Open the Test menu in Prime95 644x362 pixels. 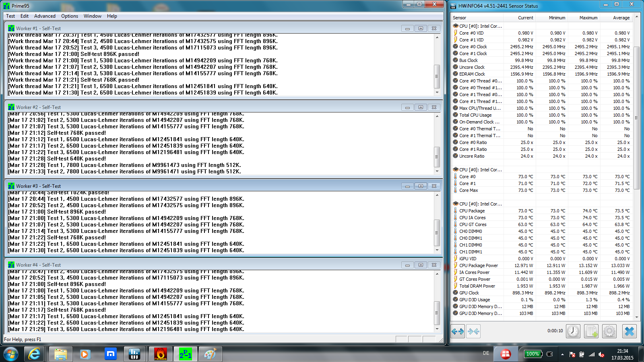[10, 16]
